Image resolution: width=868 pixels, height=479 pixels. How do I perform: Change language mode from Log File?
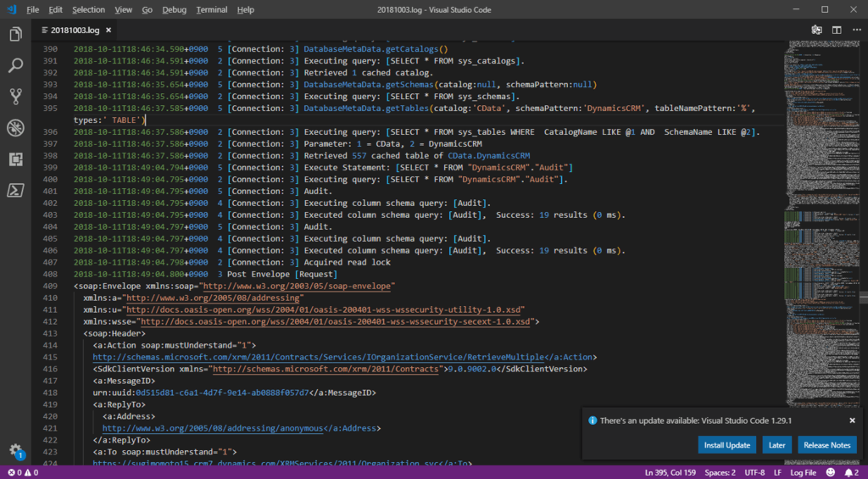pyautogui.click(x=803, y=472)
